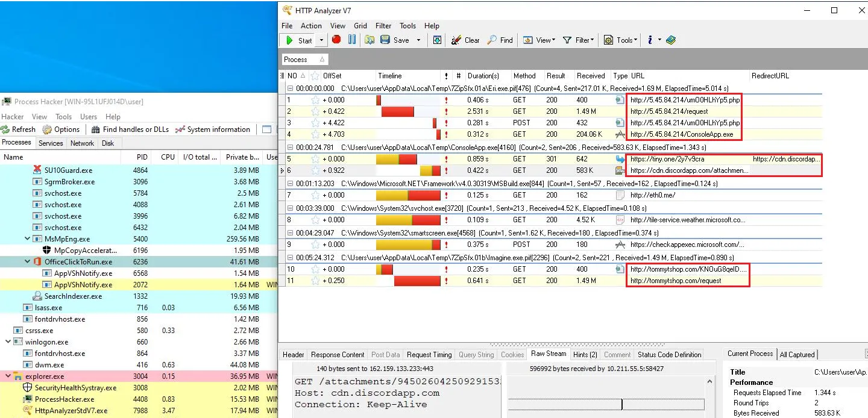Image resolution: width=868 pixels, height=418 pixels.
Task: Collapse the Eri.exe.pif[476] process group
Action: (x=290, y=88)
